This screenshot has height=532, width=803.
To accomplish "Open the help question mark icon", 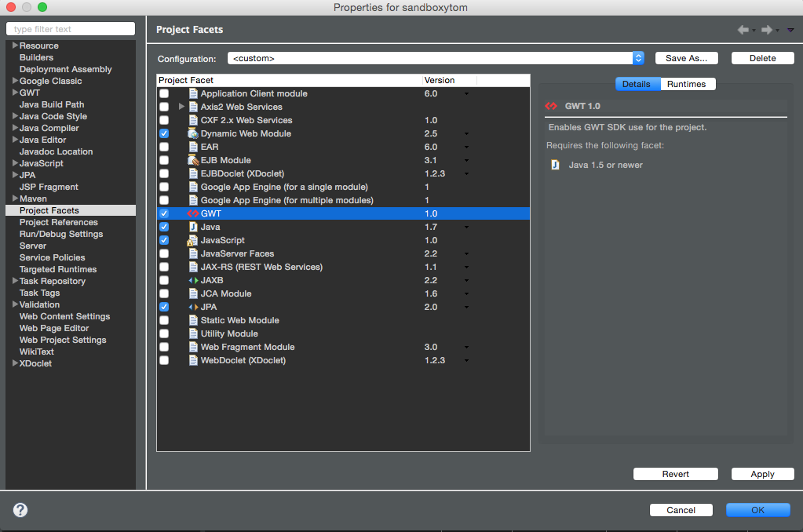I will click(20, 510).
